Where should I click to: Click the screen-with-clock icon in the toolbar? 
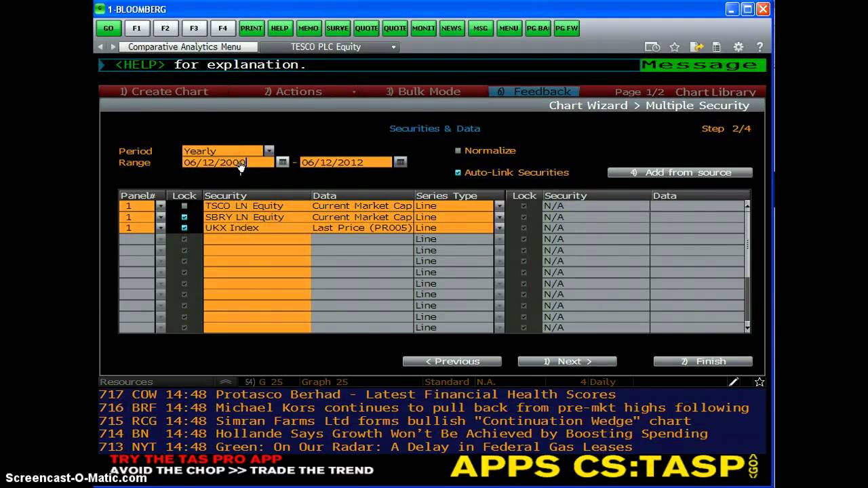click(x=652, y=47)
